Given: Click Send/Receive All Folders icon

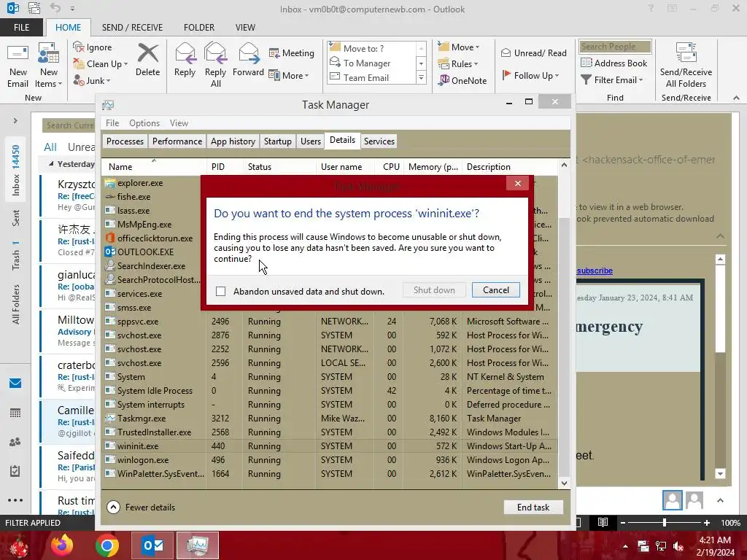Looking at the screenshot, I should click(686, 66).
